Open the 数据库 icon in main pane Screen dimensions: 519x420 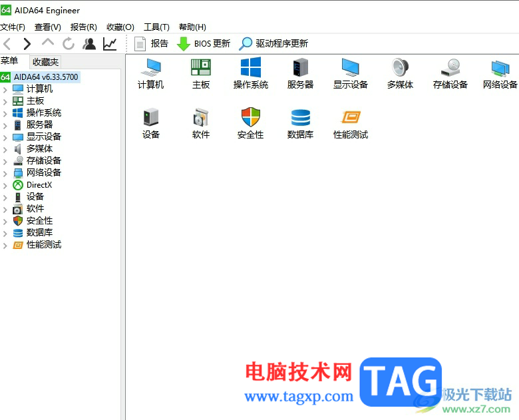301,117
